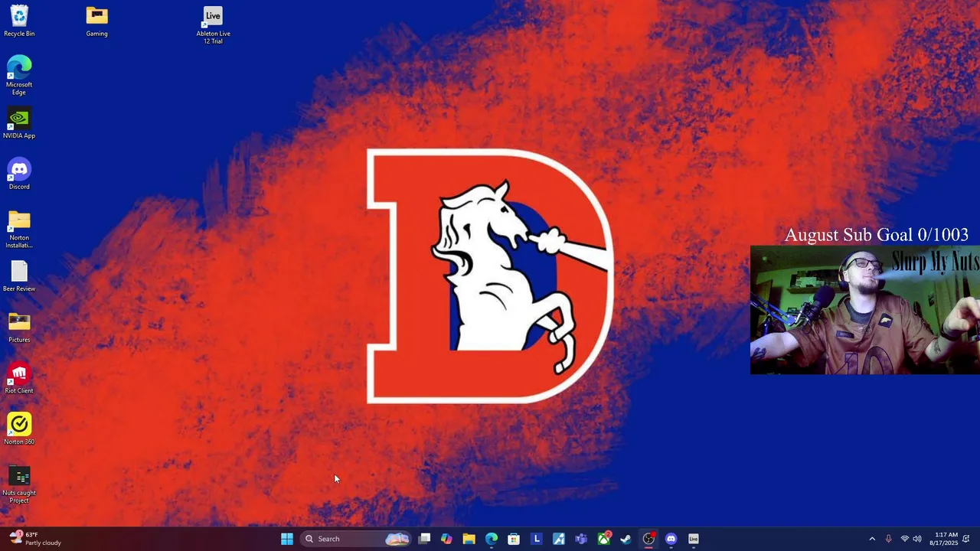
Task: Launch Copilot from the taskbar
Action: tap(446, 539)
